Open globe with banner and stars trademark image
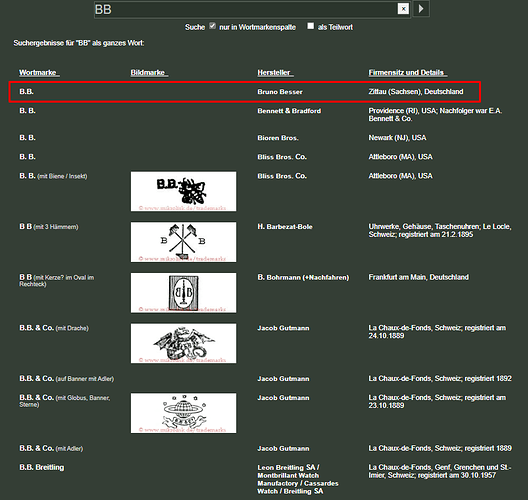Image resolution: width=528 pixels, height=500 pixels. (184, 413)
